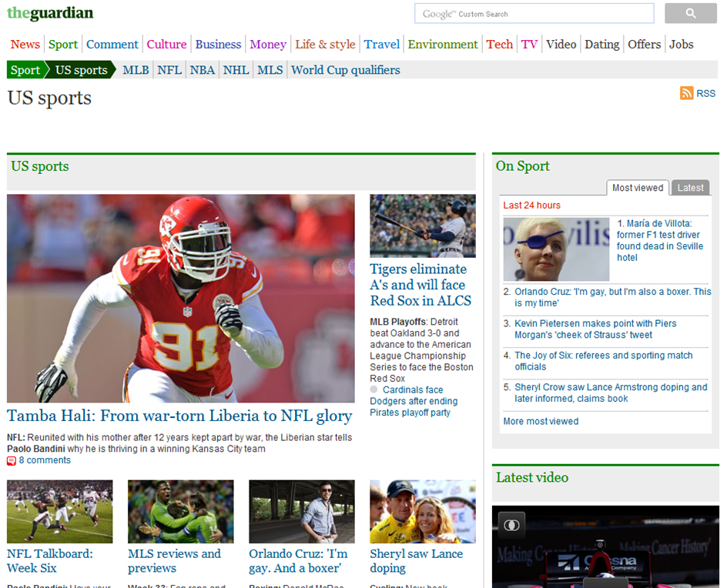The height and width of the screenshot is (588, 727).
Task: Open the Environment section
Action: pyautogui.click(x=443, y=45)
